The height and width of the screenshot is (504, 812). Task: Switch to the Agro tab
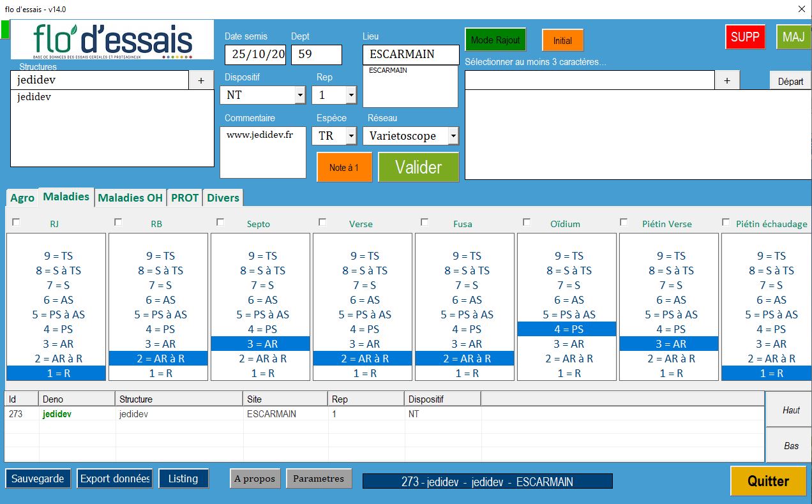coord(22,198)
